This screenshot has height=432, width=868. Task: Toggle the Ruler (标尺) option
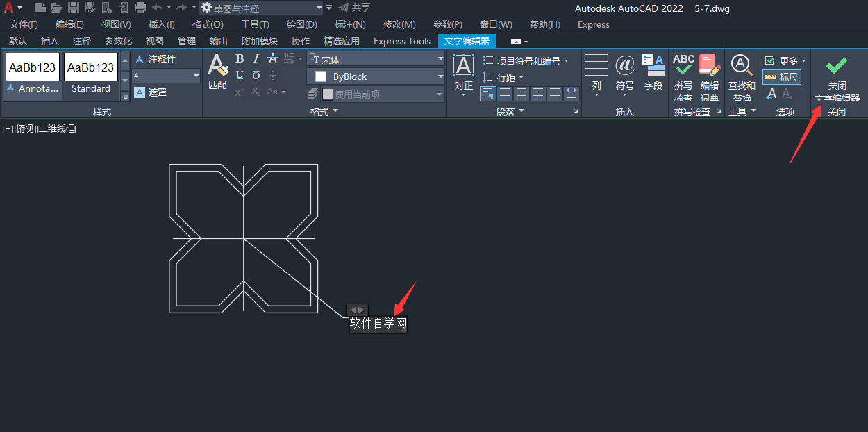(x=782, y=77)
